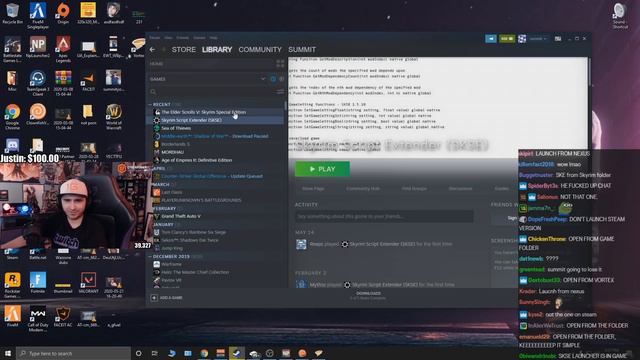Image resolution: width=640 pixels, height=360 pixels.
Task: Switch library to grid view icon
Action: point(280,64)
